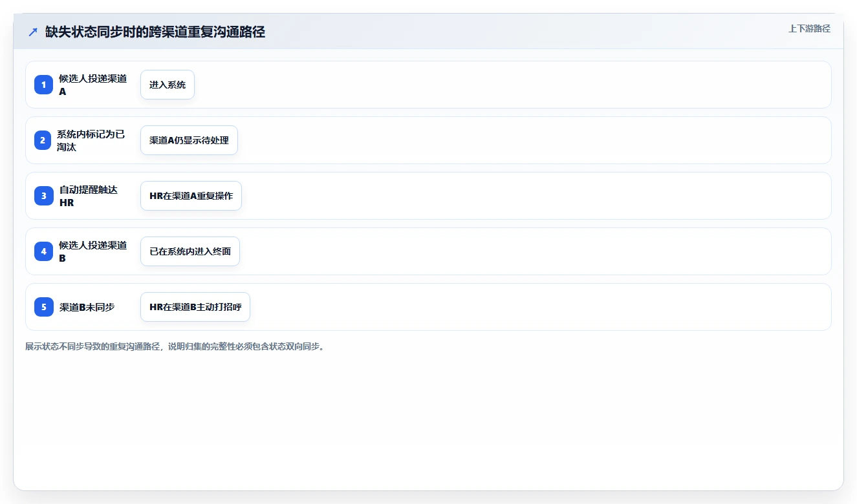The image size is (857, 504).
Task: Click the 自动提醒触达HR step label
Action: click(x=89, y=196)
